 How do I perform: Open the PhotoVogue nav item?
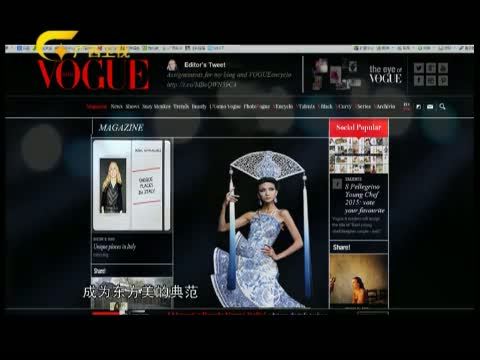[257, 107]
